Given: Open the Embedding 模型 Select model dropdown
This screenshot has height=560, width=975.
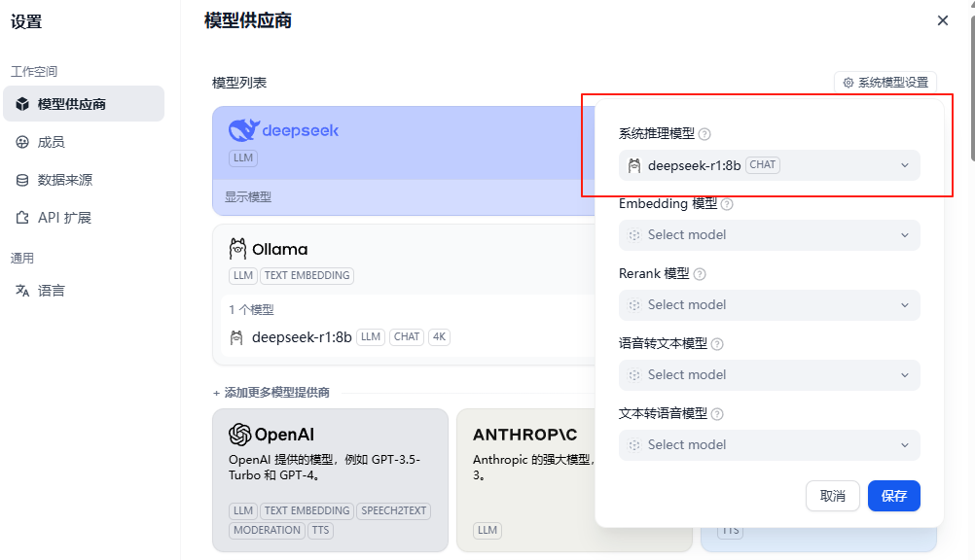Looking at the screenshot, I should click(769, 235).
